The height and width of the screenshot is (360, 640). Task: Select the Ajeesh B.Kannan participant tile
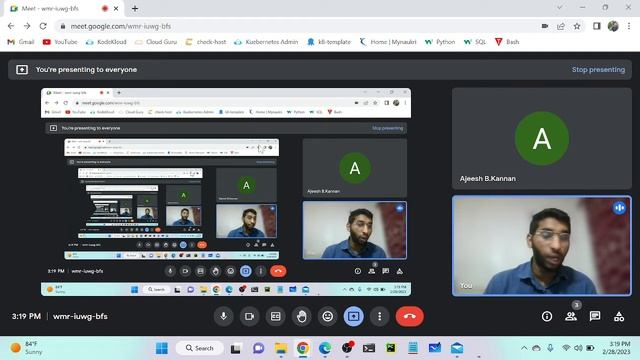(542, 138)
